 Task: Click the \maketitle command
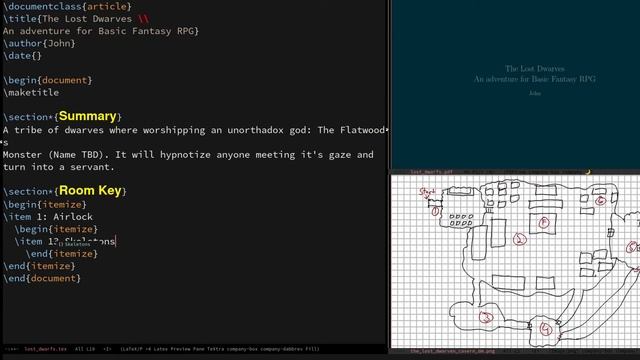tap(31, 93)
